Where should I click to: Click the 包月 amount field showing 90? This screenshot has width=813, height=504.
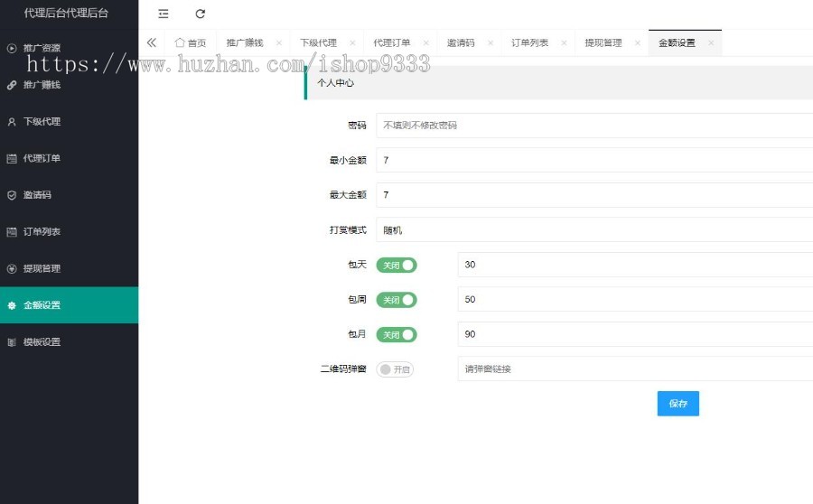tap(635, 334)
